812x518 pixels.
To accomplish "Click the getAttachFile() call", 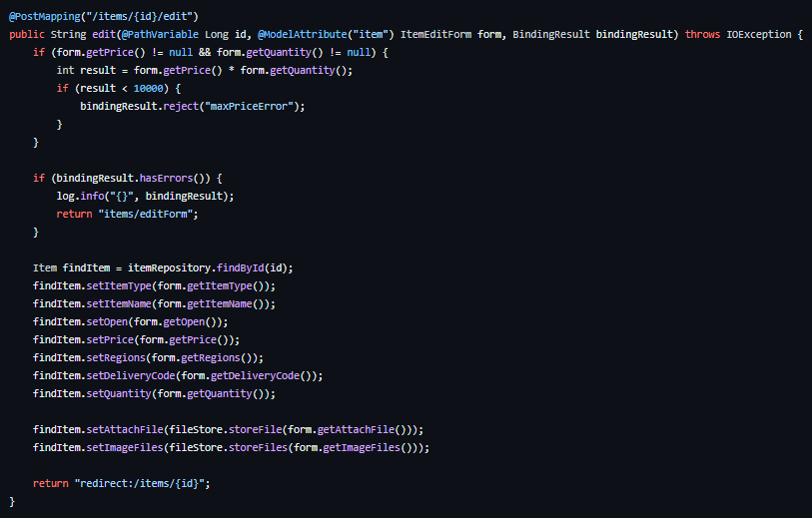I will (x=362, y=430).
